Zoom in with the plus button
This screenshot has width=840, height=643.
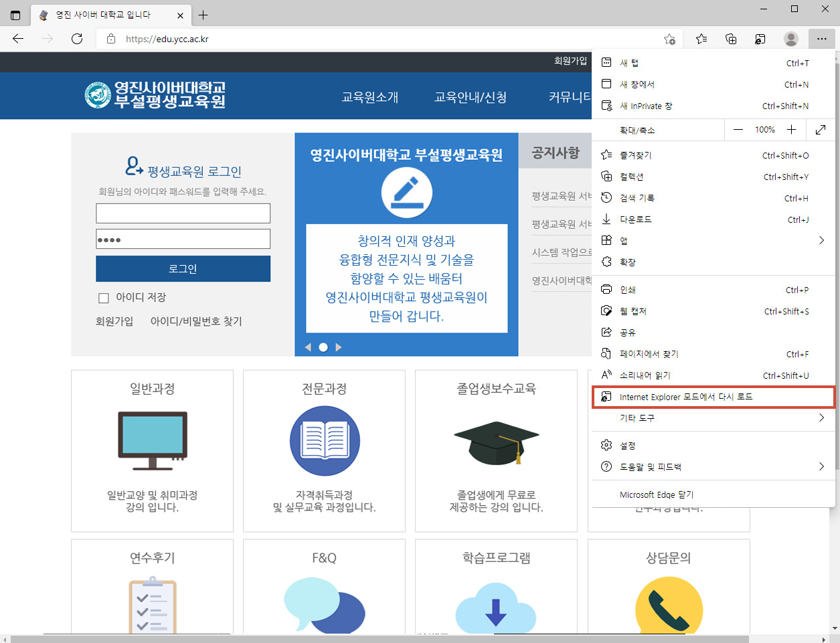click(791, 130)
